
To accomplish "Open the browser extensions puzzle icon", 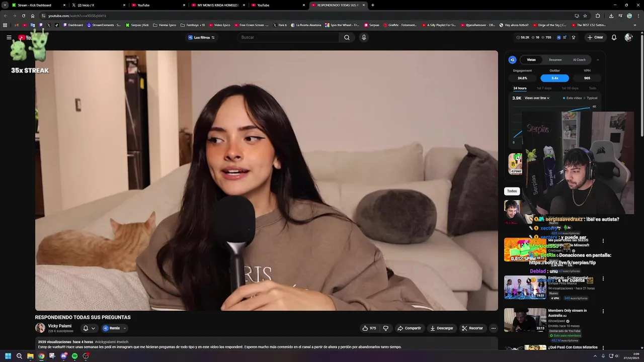I will tap(598, 16).
